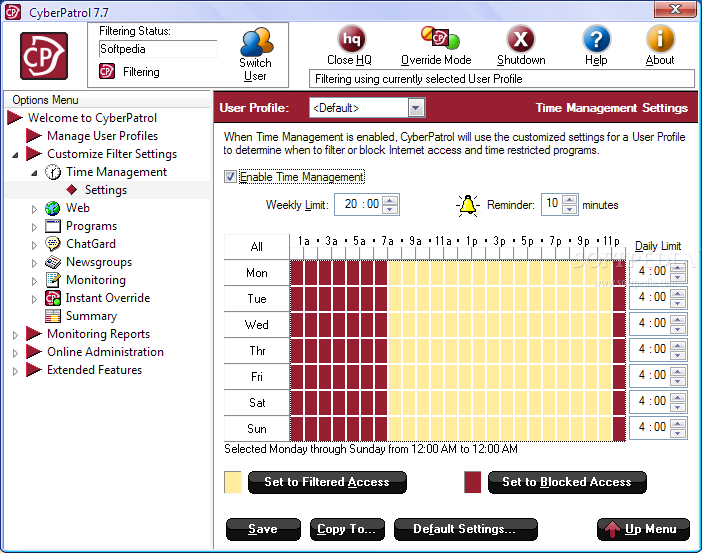702x553 pixels.
Task: Click the Programs window icon
Action: [x=52, y=226]
